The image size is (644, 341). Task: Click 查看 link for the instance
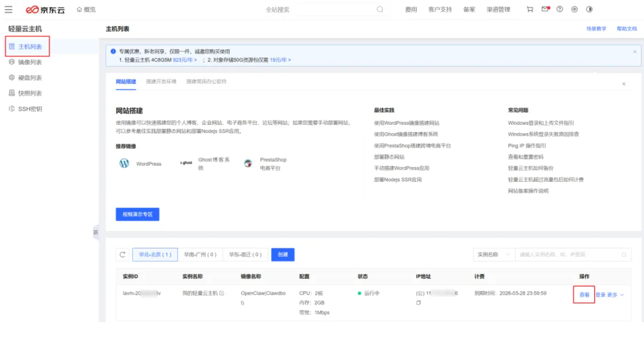(x=584, y=295)
